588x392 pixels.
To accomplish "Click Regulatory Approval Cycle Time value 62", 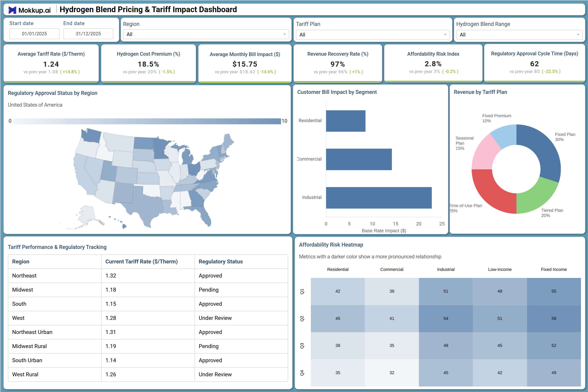I will [534, 64].
